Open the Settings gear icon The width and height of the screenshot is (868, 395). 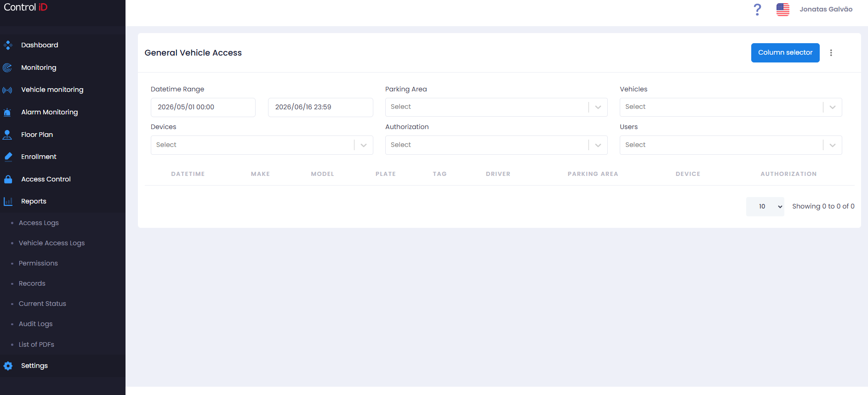[8, 366]
